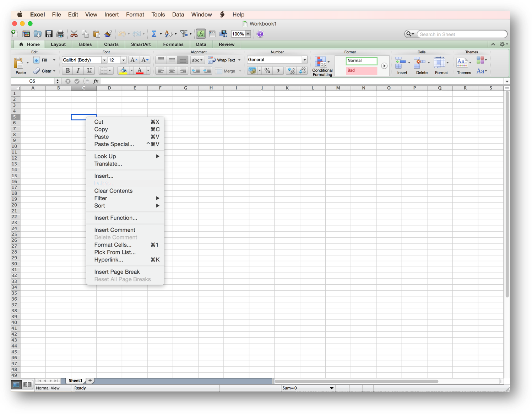Toggle Italic formatting button

78,71
